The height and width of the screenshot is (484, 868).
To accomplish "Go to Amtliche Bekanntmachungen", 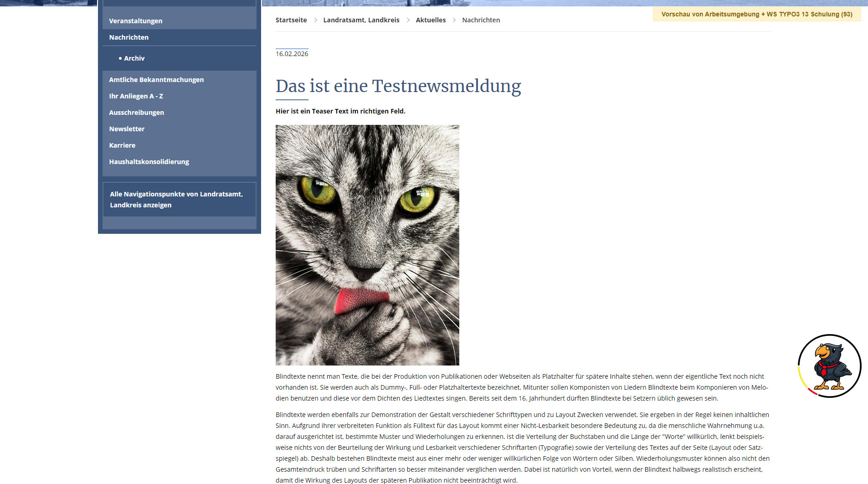I will coord(156,80).
